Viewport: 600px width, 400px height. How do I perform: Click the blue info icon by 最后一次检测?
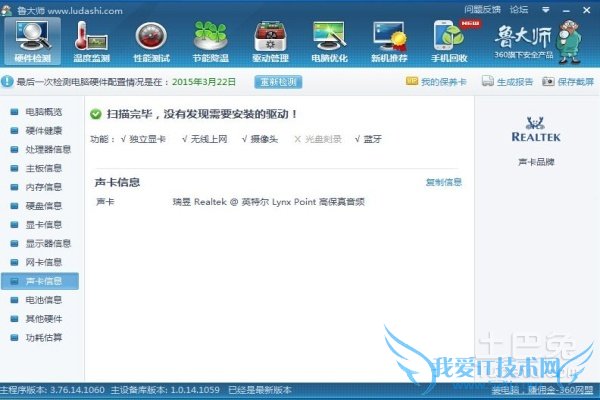coord(7,82)
